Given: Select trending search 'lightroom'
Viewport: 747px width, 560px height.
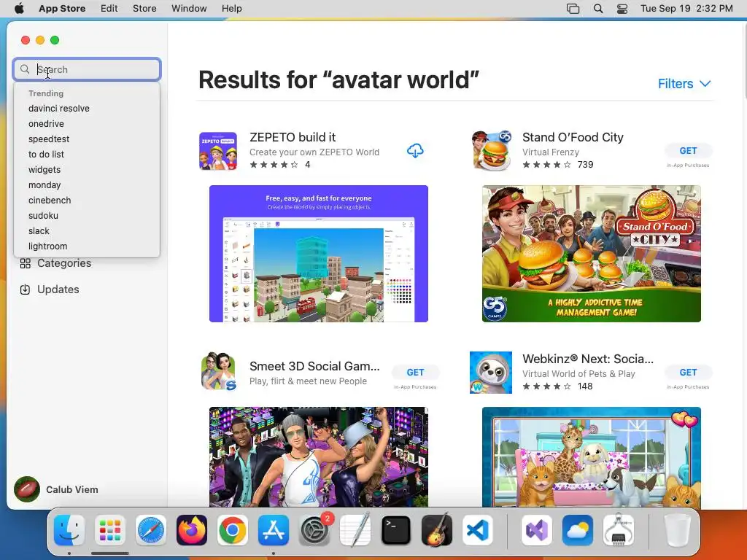Looking at the screenshot, I should click(47, 246).
